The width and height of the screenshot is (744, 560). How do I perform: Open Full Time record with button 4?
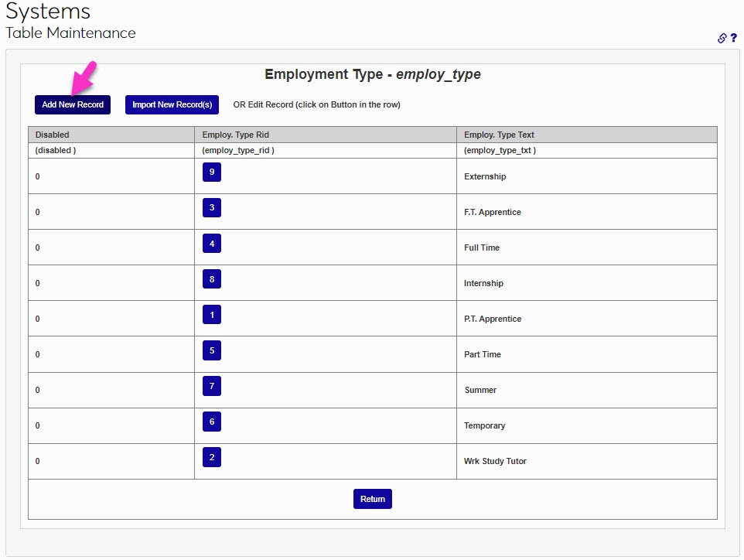212,244
